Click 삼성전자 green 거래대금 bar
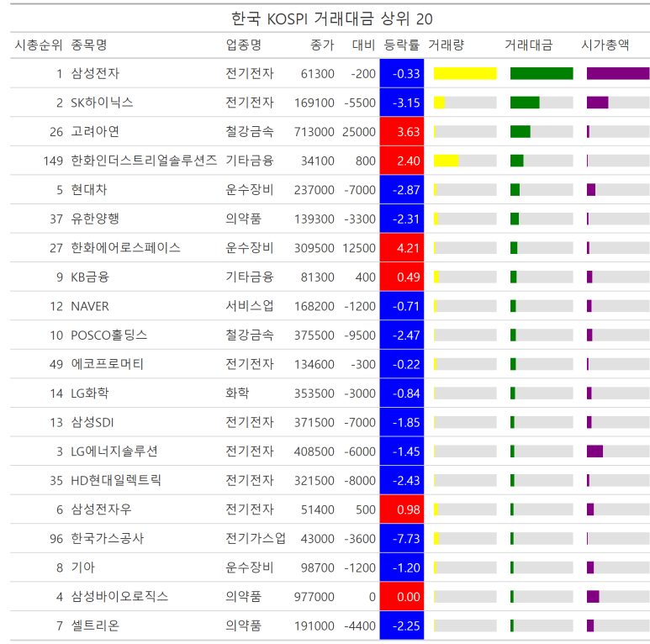The height and width of the screenshot is (644, 650). (x=542, y=73)
